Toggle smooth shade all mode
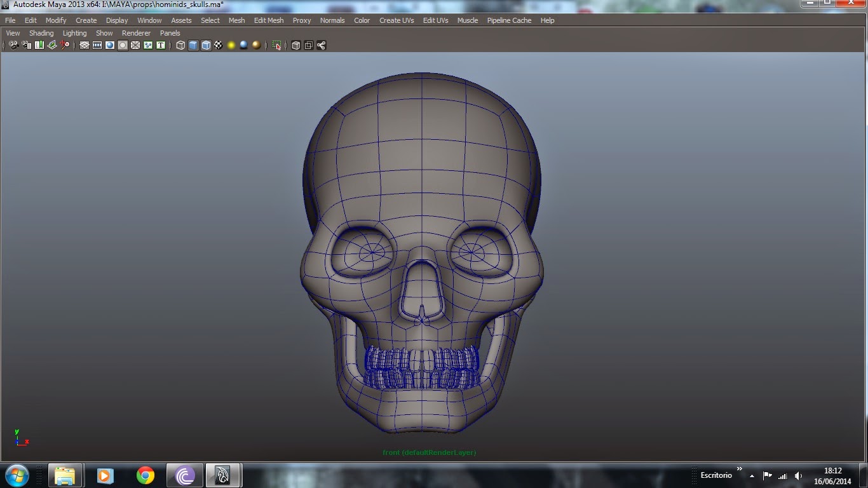 [193, 44]
